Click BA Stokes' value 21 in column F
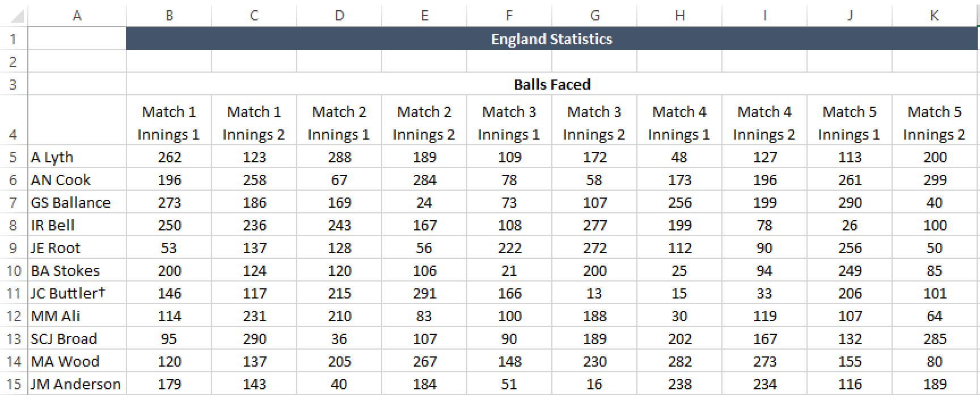The height and width of the screenshot is (395, 980). click(509, 271)
